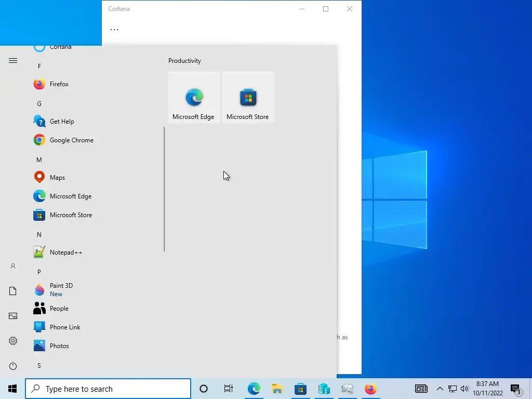Open the News and interests taskbar icon
This screenshot has height=399, width=532.
pyautogui.click(x=421, y=389)
